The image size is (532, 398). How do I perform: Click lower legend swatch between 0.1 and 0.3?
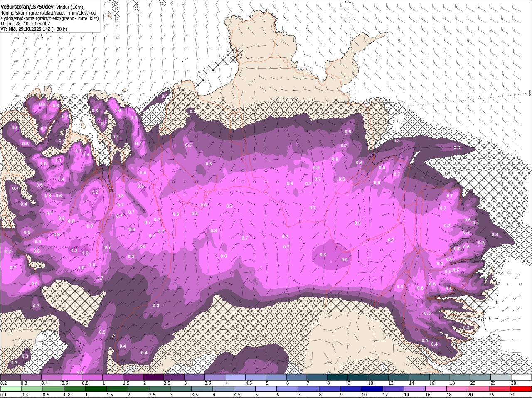10,389
